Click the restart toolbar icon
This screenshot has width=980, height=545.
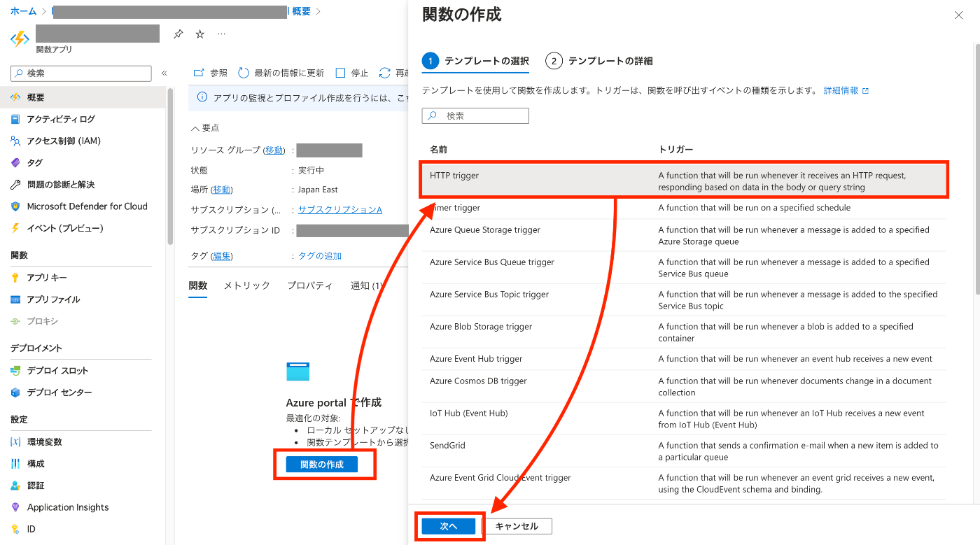point(384,73)
